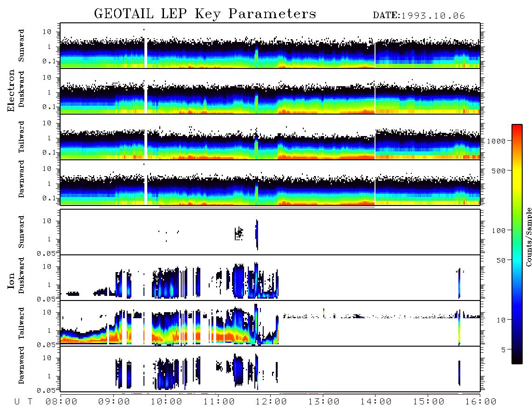Click the Electron Dawnward panel label
Image resolution: width=532 pixels, height=410 pixels.
click(21, 179)
